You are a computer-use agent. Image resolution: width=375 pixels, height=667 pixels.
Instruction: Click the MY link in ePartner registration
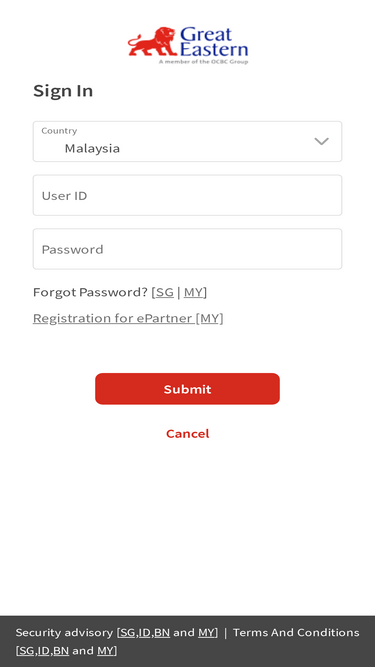[x=210, y=318]
